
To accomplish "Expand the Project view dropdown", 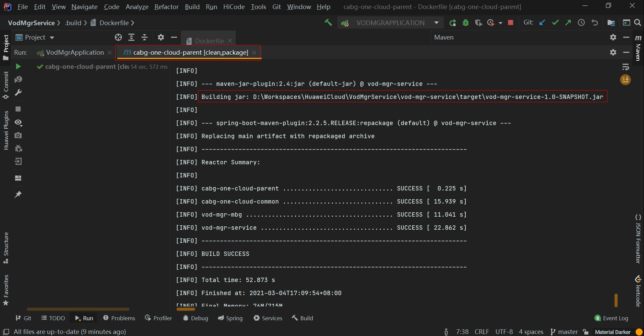I will [52, 38].
